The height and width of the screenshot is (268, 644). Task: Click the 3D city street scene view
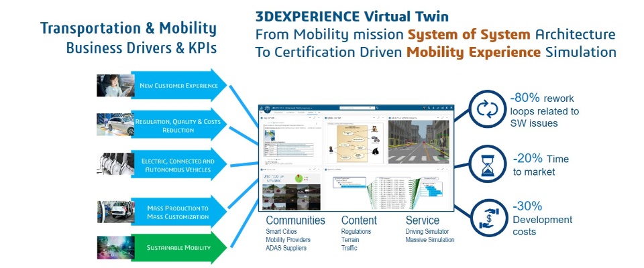pyautogui.click(x=419, y=141)
